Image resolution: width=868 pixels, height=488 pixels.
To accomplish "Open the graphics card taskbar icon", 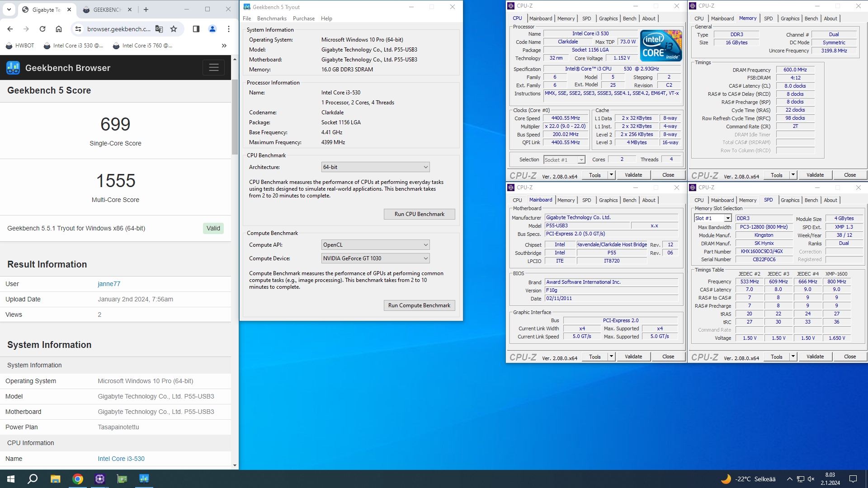I will [122, 479].
